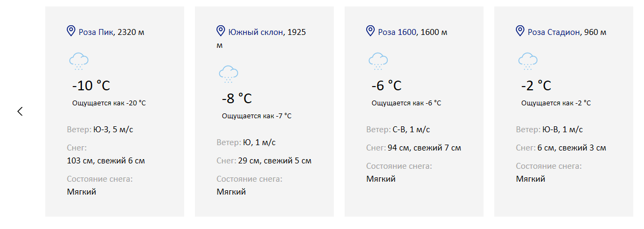The image size is (644, 229).
Task: Click the -8 °C temperature reading
Action: [237, 99]
